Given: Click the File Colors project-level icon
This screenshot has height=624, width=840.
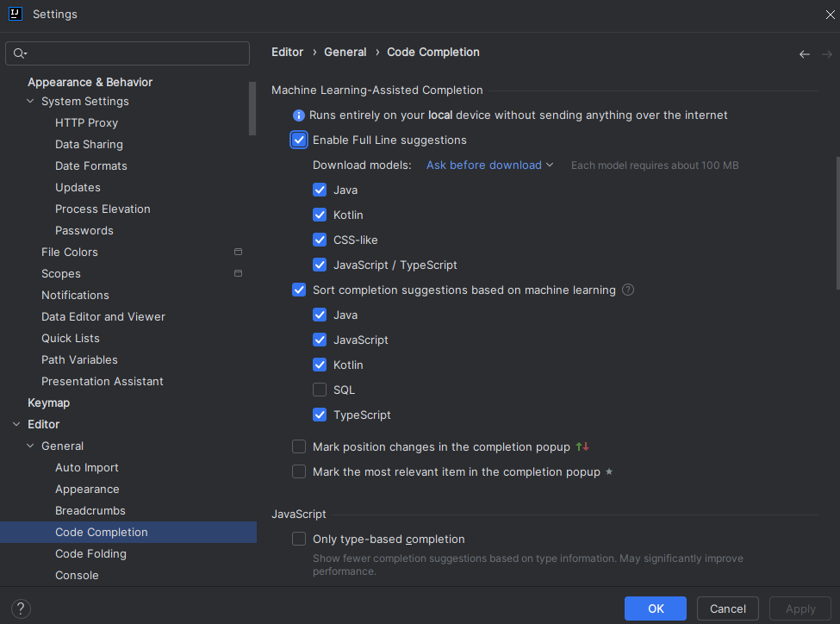Looking at the screenshot, I should 239,252.
